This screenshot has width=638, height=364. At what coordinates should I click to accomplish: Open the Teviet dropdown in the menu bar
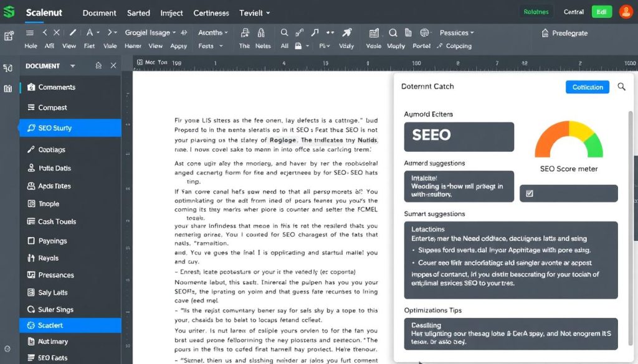(252, 12)
